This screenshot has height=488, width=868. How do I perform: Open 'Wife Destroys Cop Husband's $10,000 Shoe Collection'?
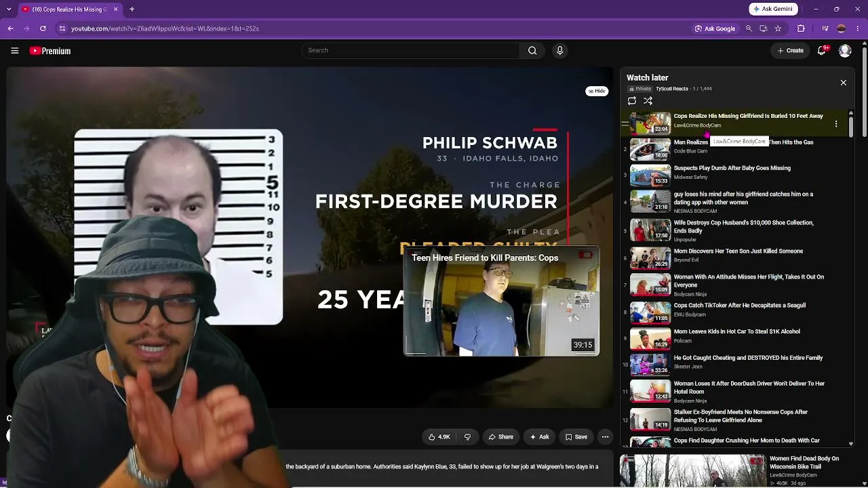744,226
